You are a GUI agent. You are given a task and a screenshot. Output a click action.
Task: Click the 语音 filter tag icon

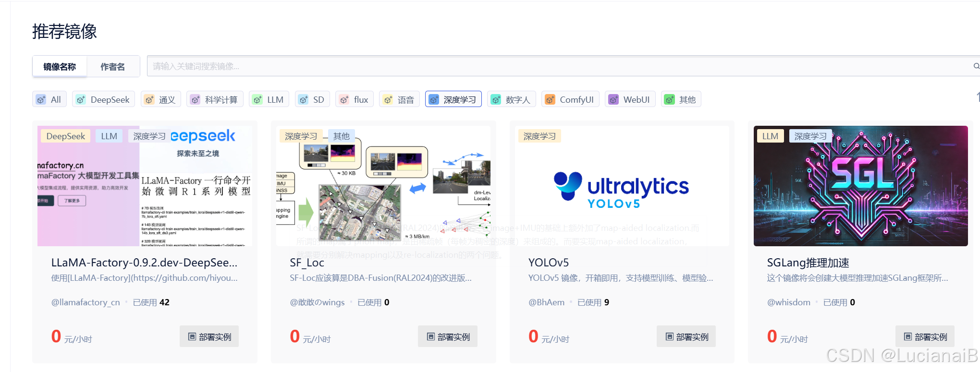[388, 99]
